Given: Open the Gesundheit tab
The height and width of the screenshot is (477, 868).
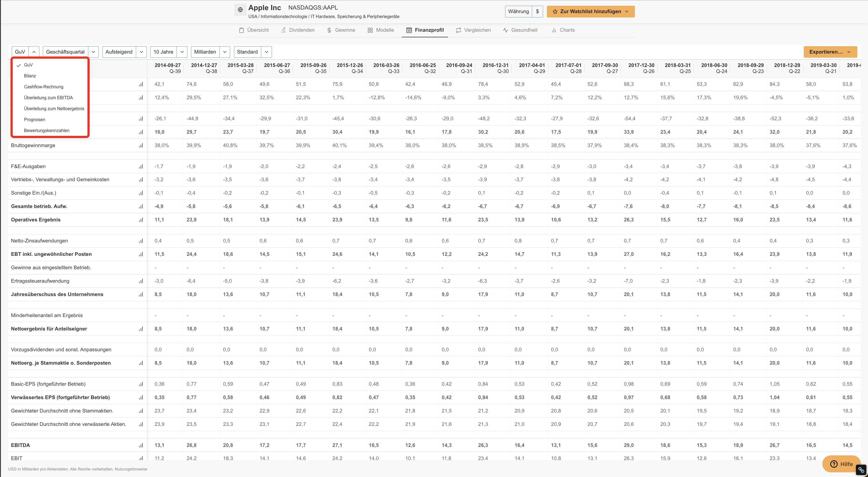Looking at the screenshot, I should pos(520,30).
